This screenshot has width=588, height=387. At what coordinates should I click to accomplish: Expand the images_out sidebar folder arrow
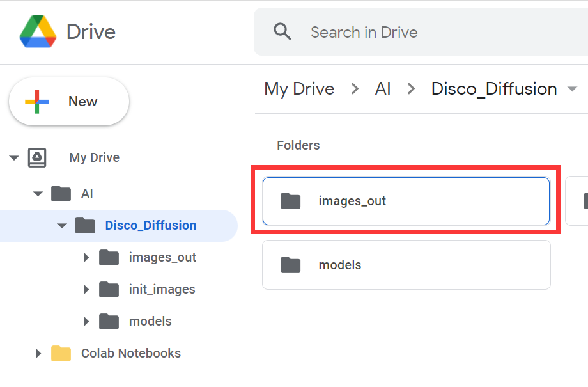pos(86,258)
